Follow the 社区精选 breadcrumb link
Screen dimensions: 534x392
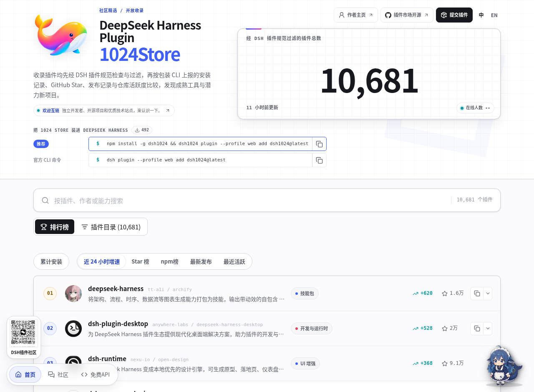pos(108,10)
